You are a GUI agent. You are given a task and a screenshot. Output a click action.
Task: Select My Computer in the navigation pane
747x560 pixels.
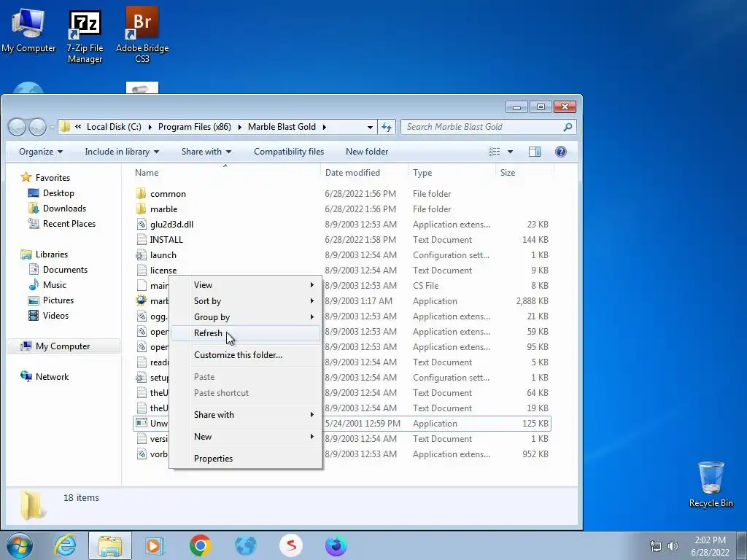[x=63, y=346]
